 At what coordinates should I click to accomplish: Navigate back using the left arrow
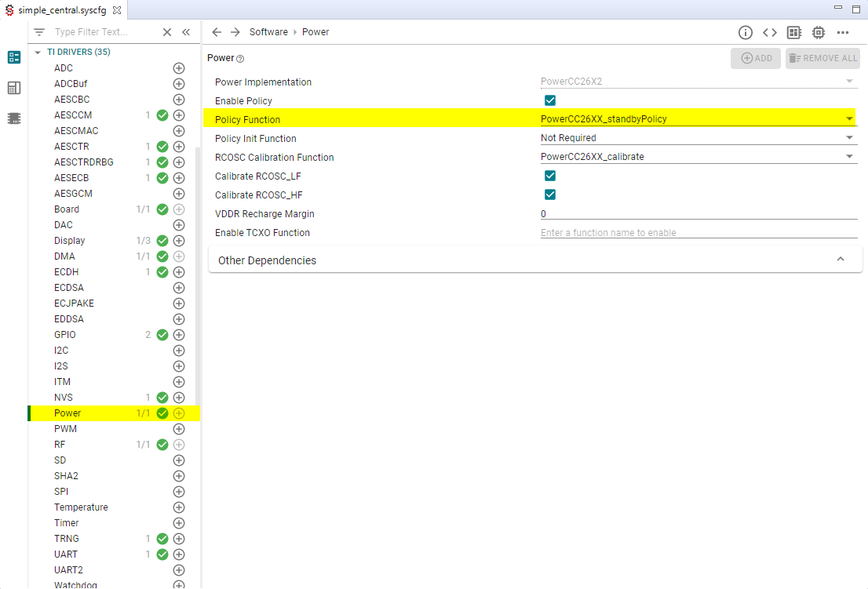tap(217, 32)
